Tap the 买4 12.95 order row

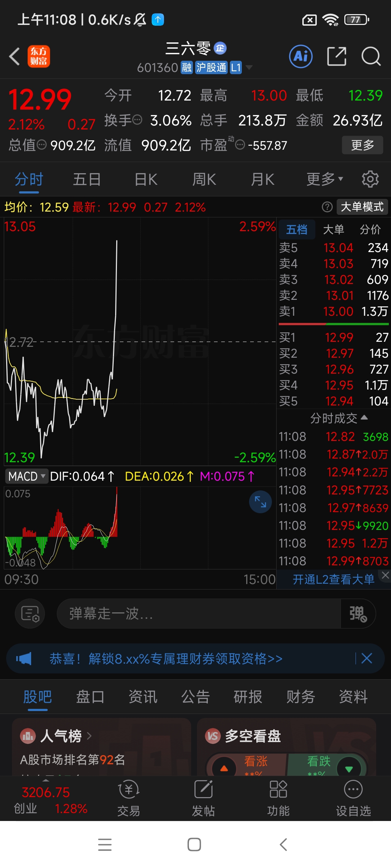pyautogui.click(x=333, y=385)
